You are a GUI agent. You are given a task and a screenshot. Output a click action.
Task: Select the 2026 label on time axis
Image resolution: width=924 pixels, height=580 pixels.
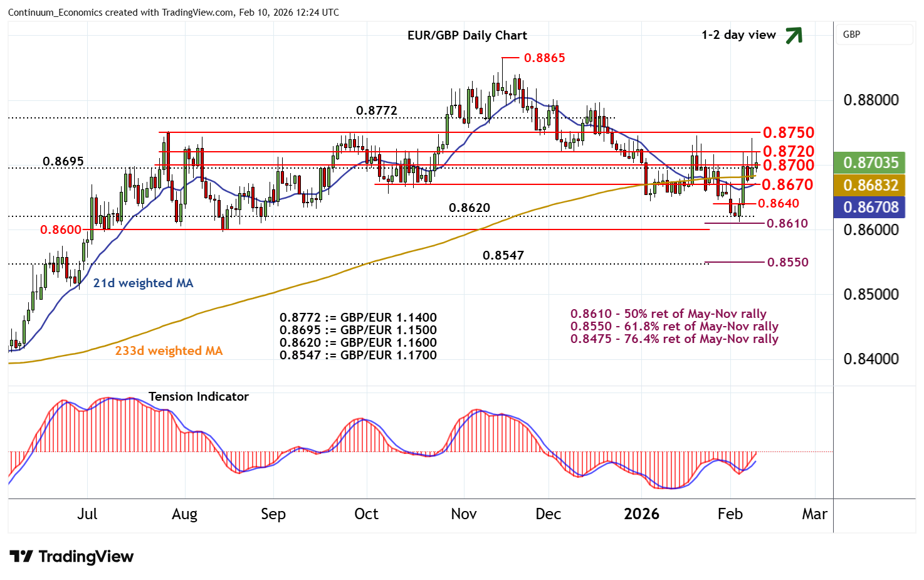(x=641, y=514)
